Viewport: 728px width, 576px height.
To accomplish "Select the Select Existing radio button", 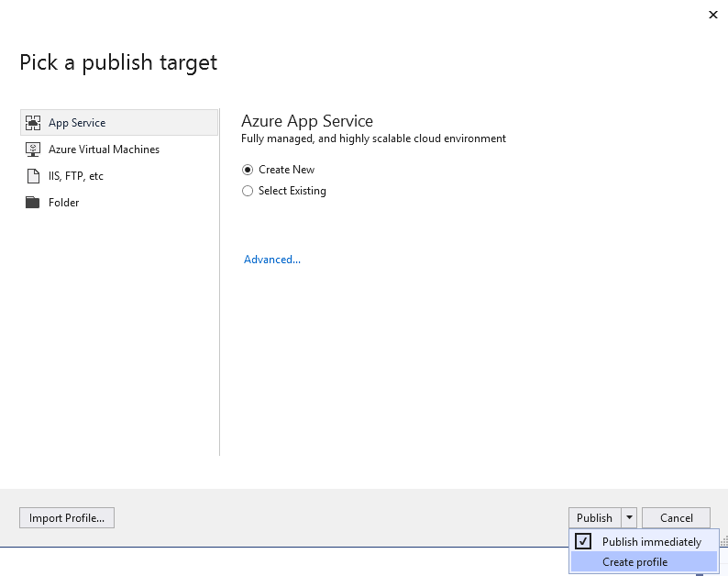I will coord(248,191).
